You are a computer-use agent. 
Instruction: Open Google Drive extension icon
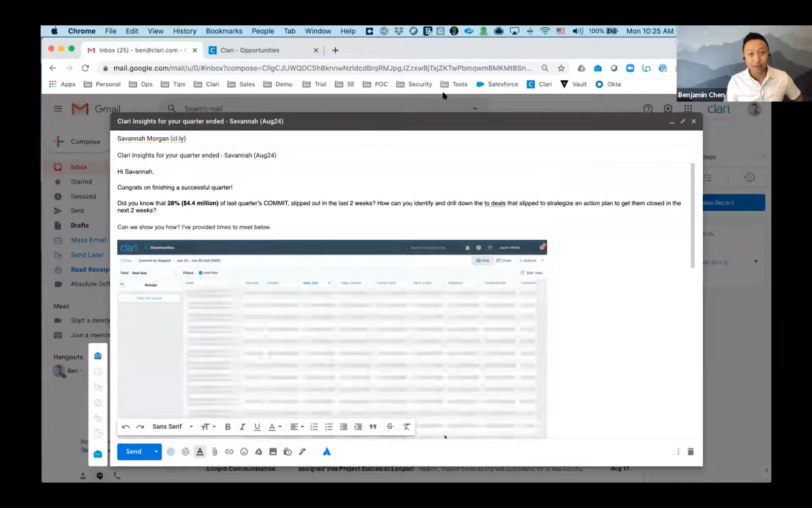(582, 68)
